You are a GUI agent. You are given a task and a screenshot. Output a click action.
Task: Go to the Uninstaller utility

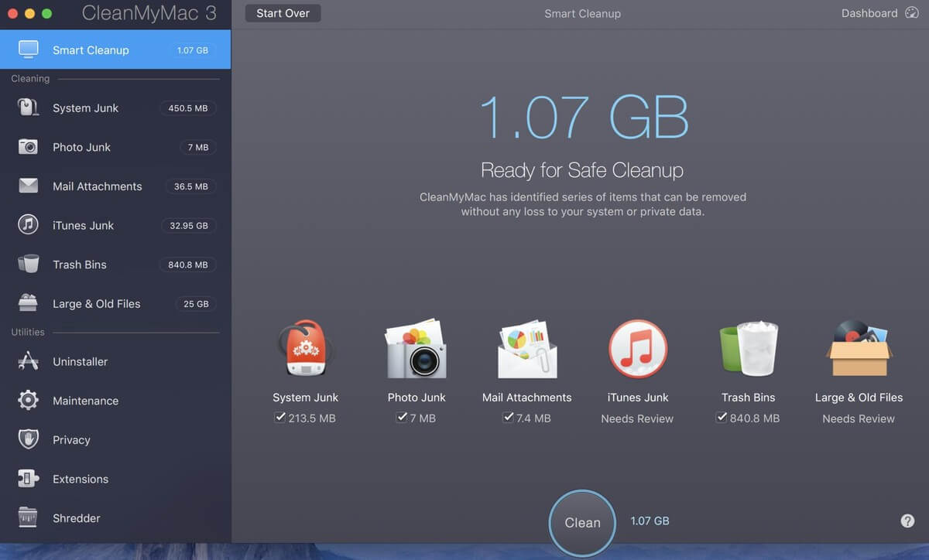tap(115, 361)
